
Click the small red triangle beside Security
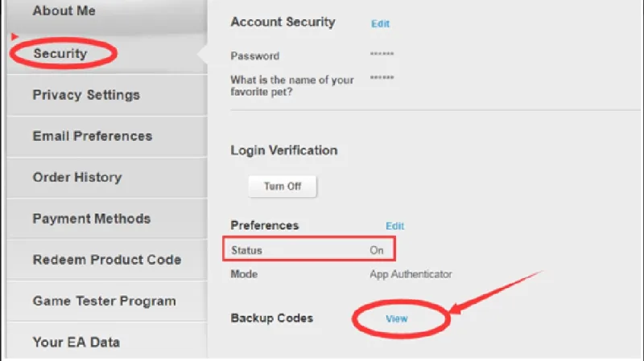(14, 37)
